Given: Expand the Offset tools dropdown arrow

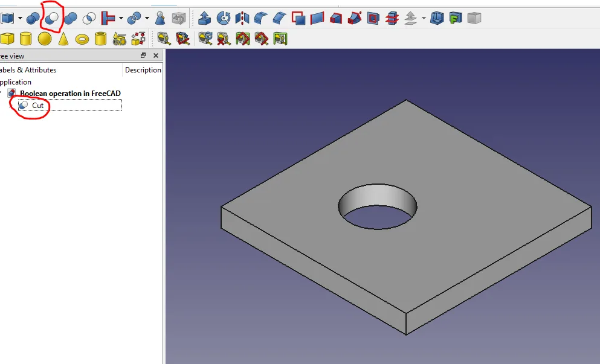Looking at the screenshot, I should click(424, 18).
